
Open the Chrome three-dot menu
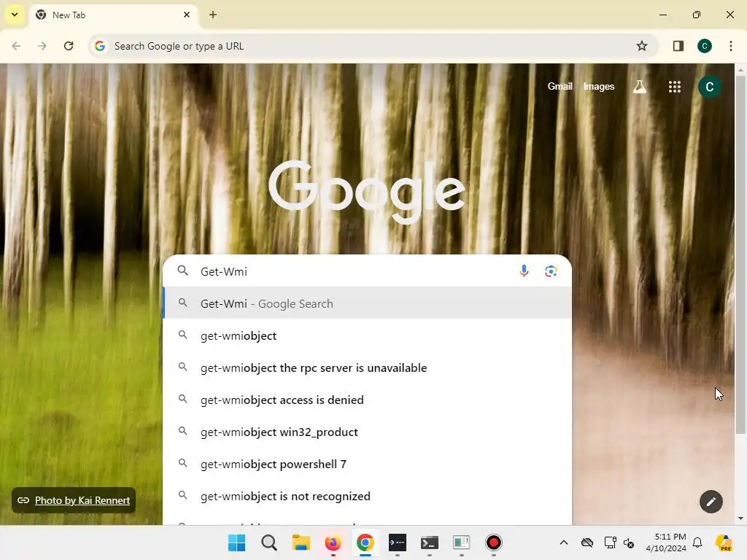coord(730,46)
